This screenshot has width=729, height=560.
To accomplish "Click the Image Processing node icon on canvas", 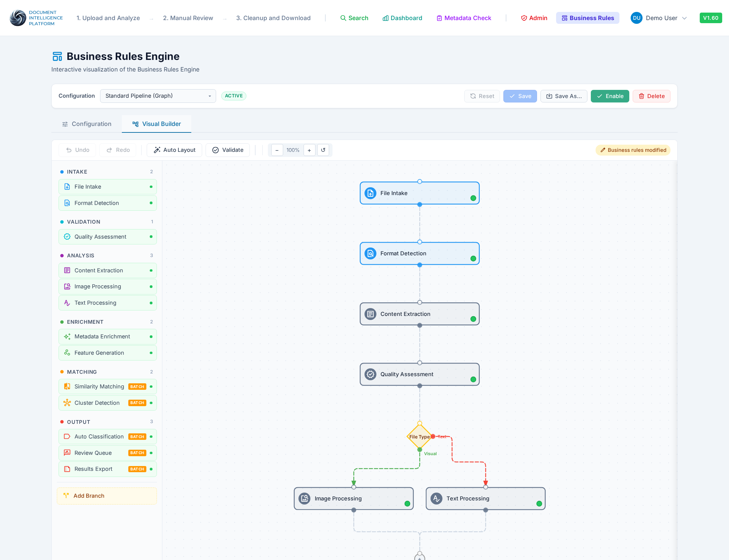I will [x=305, y=499].
